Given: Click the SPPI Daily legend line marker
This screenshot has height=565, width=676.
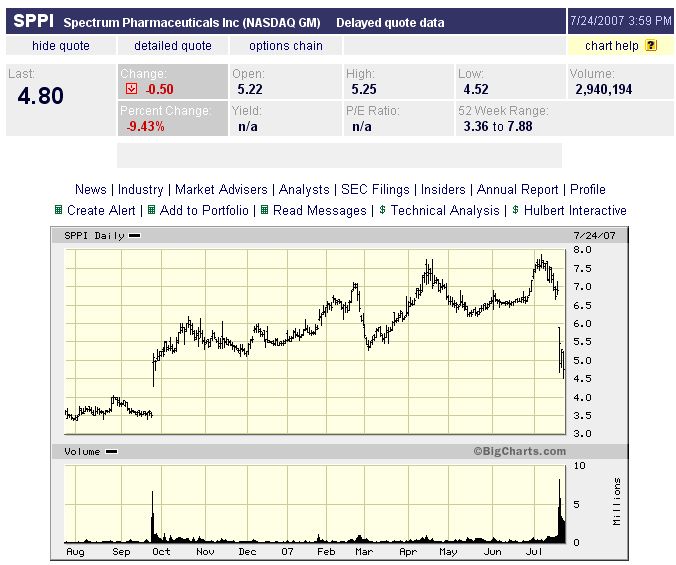Looking at the screenshot, I should 135,236.
